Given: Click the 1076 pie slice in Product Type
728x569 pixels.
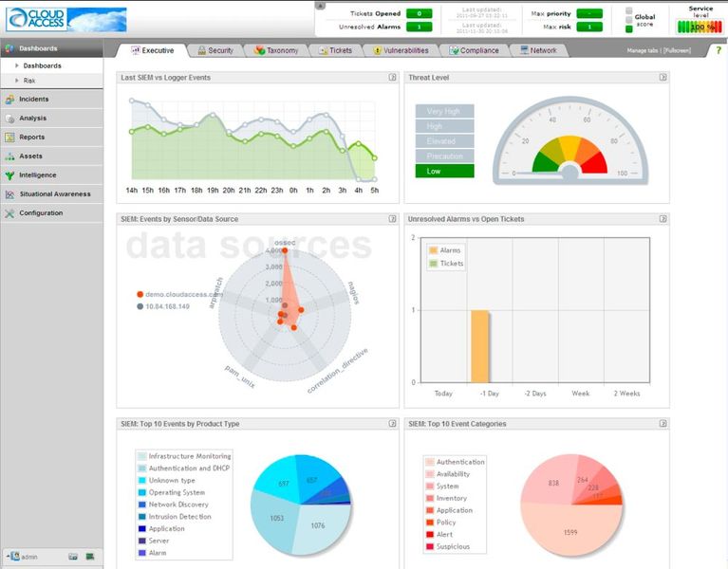Looking at the screenshot, I should [x=321, y=528].
